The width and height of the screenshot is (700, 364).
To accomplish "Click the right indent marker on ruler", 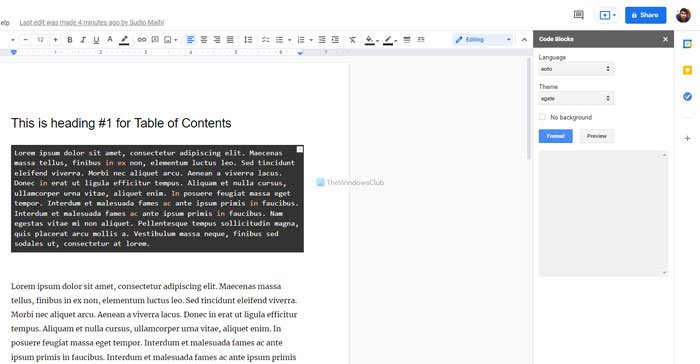I will [x=300, y=53].
